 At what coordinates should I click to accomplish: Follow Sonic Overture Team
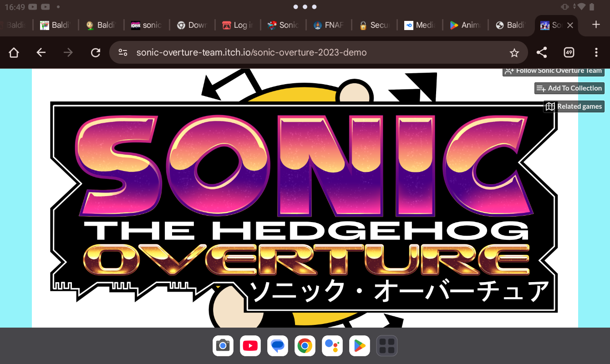click(554, 71)
